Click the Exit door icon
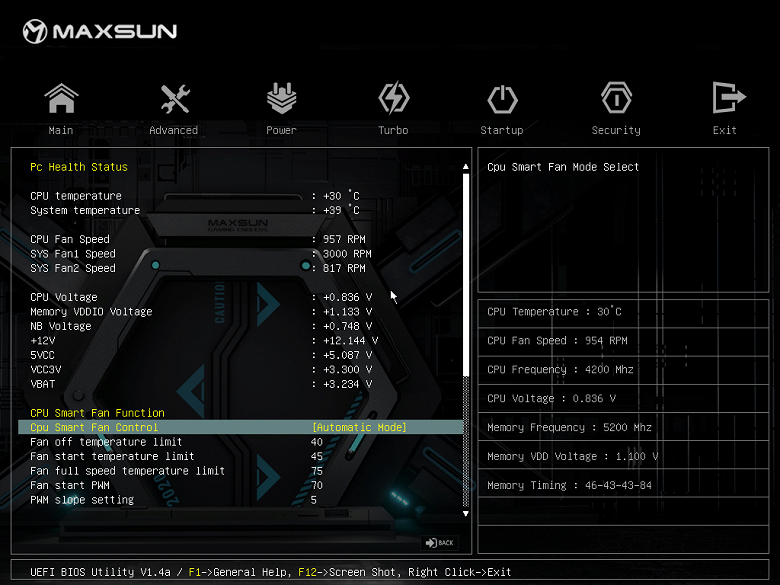This screenshot has height=585, width=780. tap(725, 99)
